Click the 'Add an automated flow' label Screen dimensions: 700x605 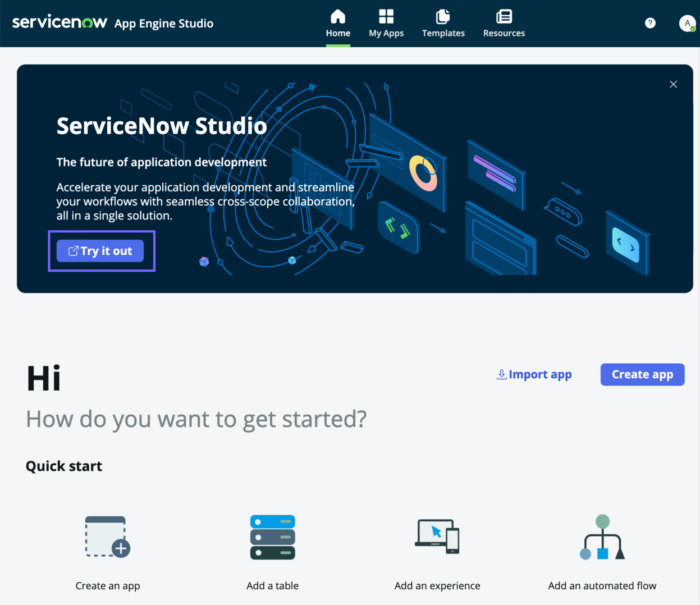coord(602,585)
